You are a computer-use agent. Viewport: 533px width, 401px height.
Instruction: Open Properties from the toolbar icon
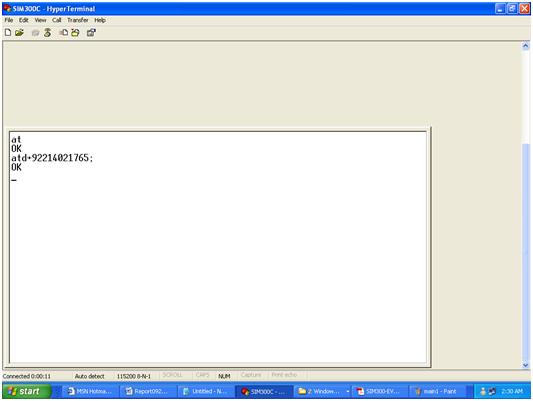point(91,33)
